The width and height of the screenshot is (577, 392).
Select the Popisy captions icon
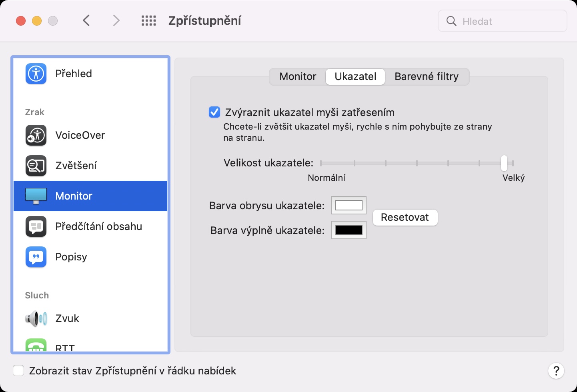(36, 257)
